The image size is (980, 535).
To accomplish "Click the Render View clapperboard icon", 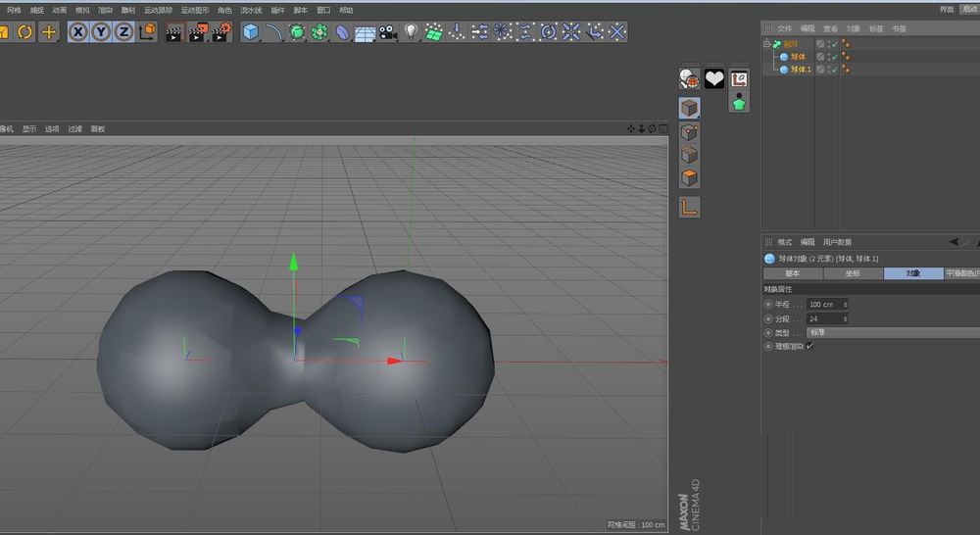I will click(173, 32).
